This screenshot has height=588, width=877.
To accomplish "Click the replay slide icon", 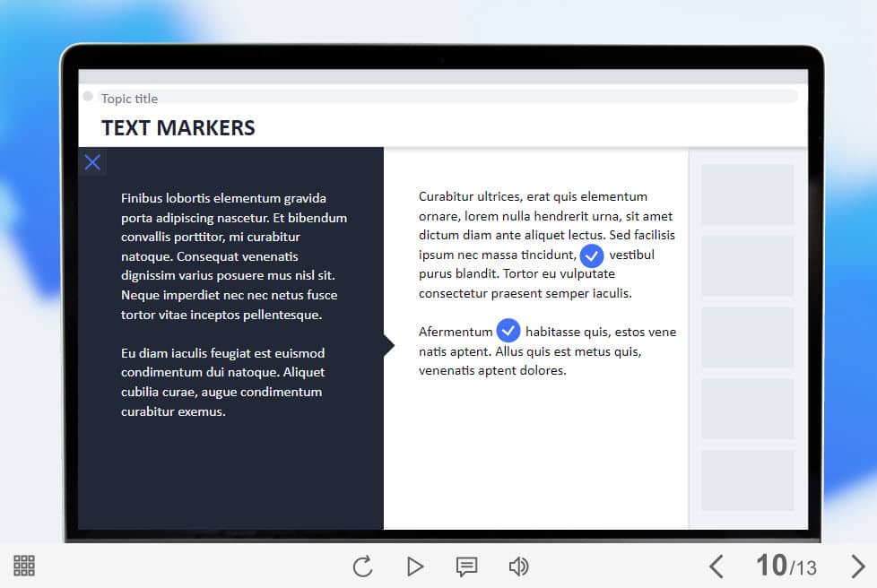I will (362, 566).
